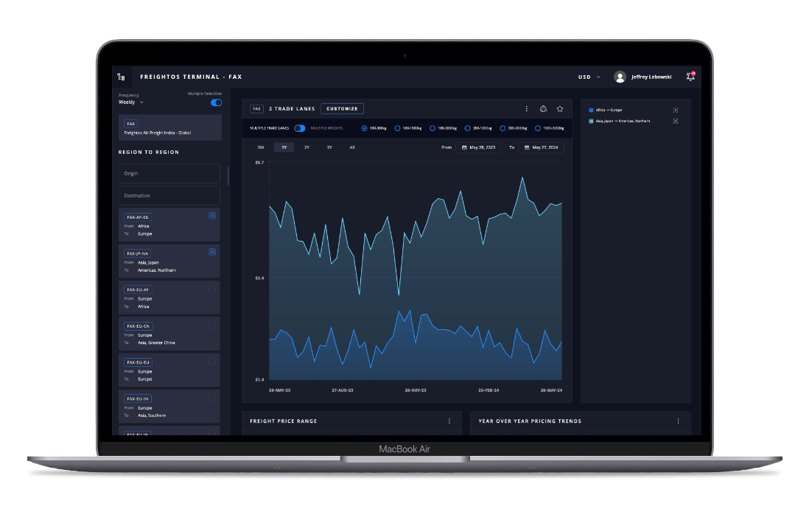This screenshot has height=520, width=812.
Task: Select the All time range tab
Action: coord(352,147)
